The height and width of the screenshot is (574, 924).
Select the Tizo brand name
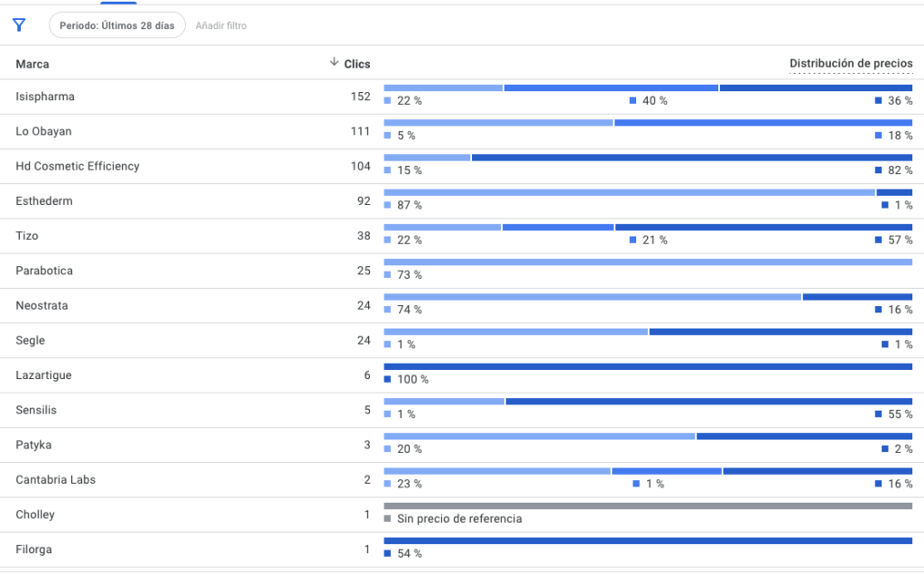click(x=27, y=236)
